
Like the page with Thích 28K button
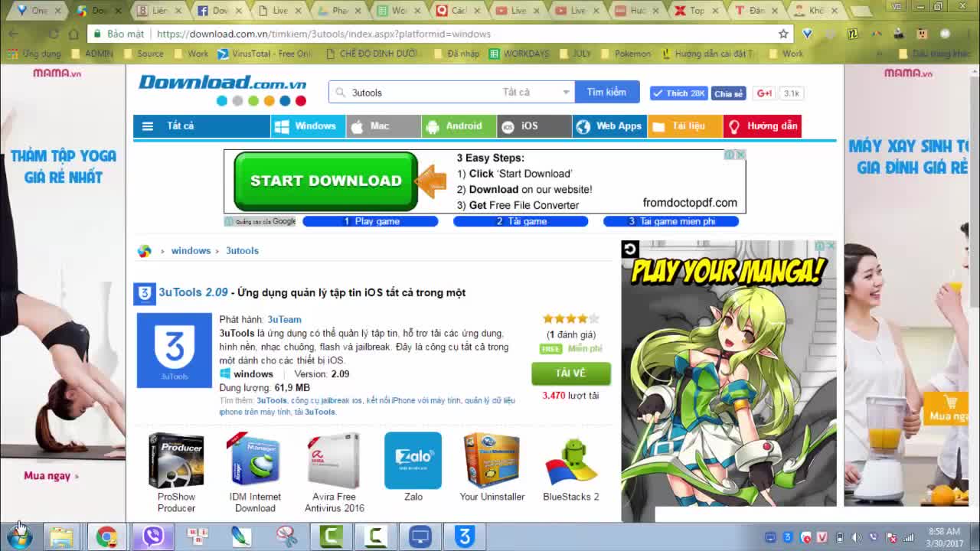(678, 93)
